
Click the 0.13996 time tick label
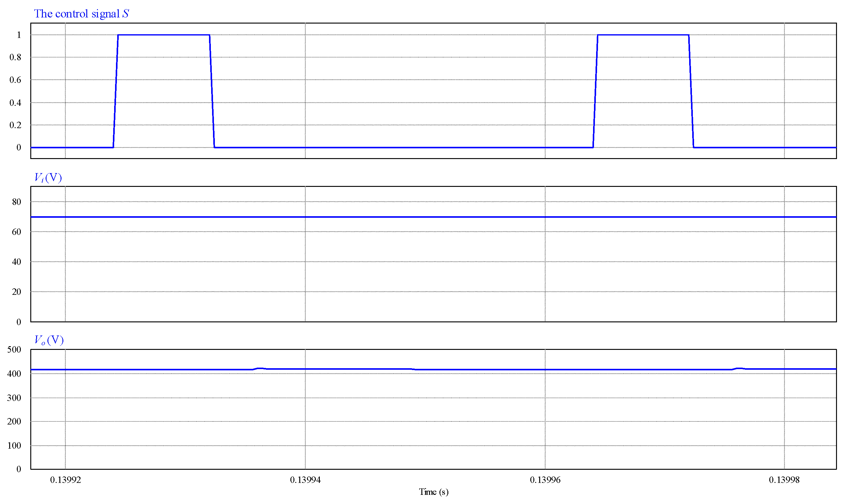[x=545, y=480]
